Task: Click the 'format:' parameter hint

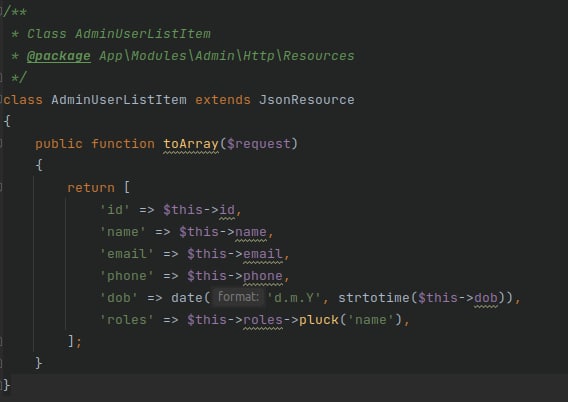Action: pos(238,297)
